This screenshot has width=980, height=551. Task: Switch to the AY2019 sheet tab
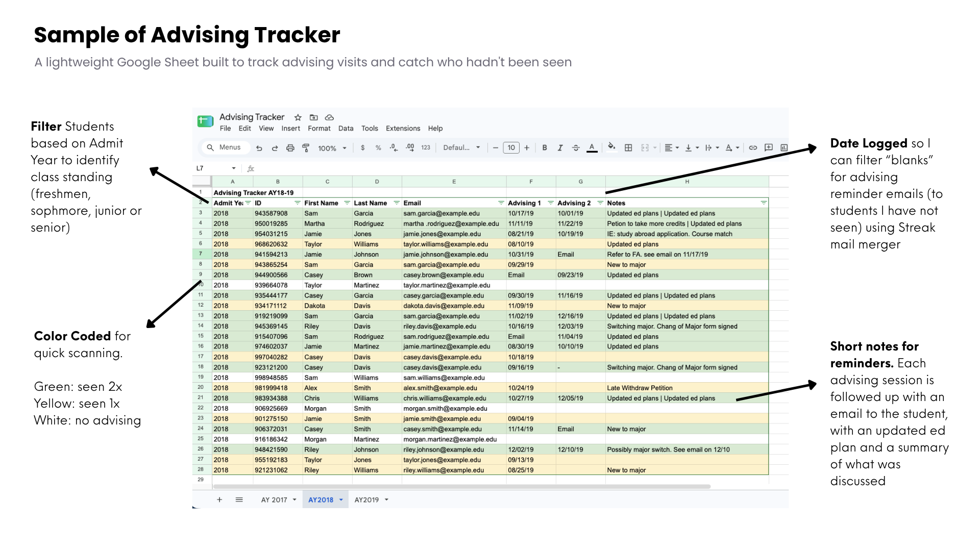point(372,500)
